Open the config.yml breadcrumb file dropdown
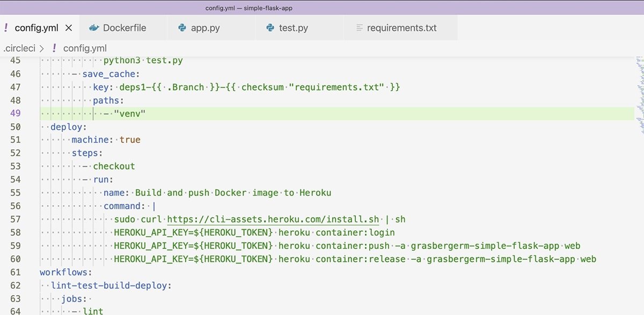The image size is (644, 315). point(85,48)
